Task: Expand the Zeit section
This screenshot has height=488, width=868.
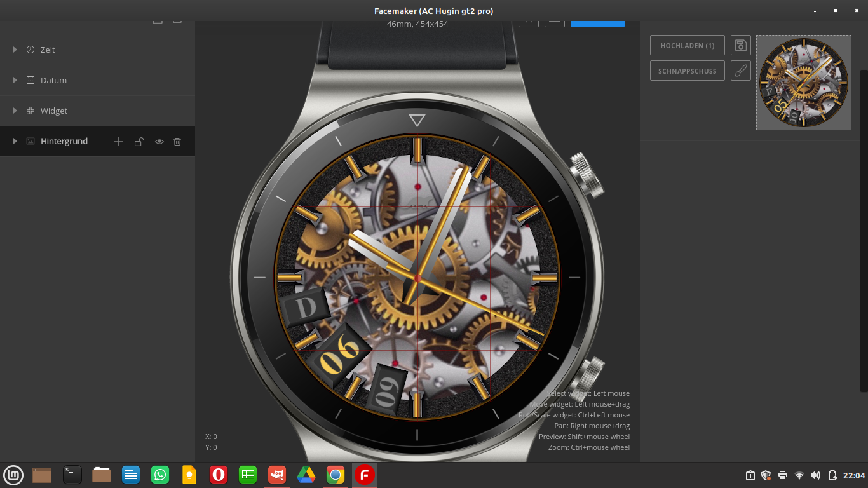Action: point(15,50)
